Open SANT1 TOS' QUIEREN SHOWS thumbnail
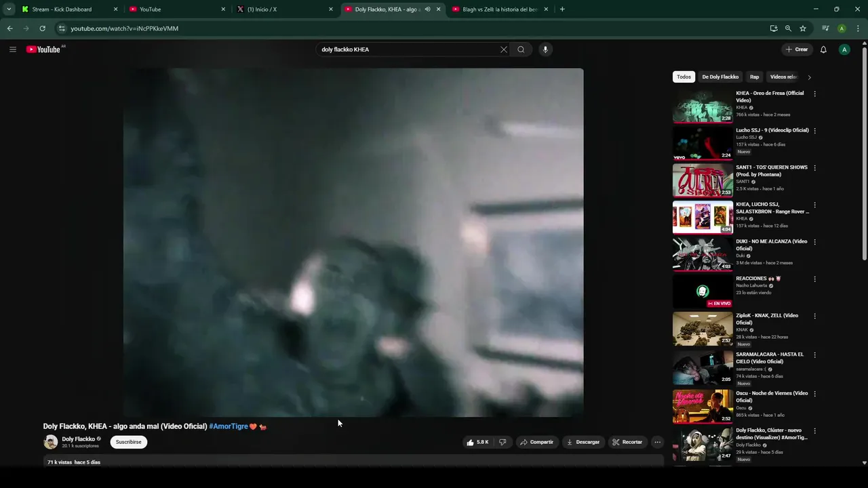Viewport: 868px width, 488px height. pyautogui.click(x=703, y=180)
